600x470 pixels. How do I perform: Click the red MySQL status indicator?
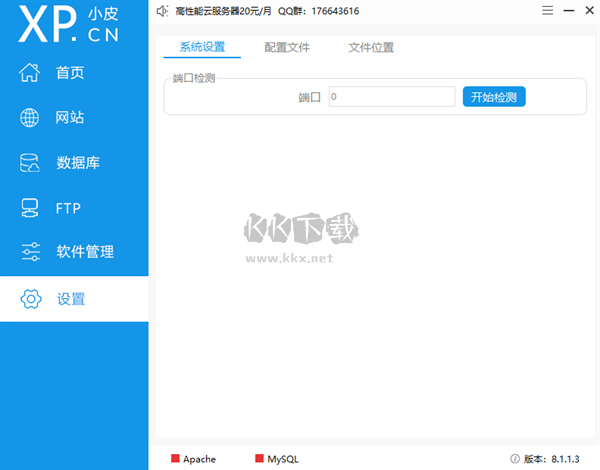(x=260, y=459)
